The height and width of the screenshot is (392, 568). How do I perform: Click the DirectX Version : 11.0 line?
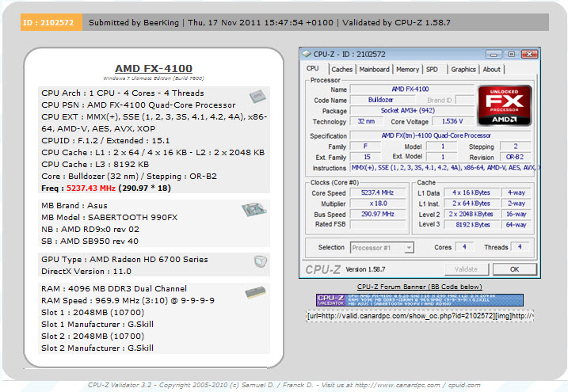(86, 272)
